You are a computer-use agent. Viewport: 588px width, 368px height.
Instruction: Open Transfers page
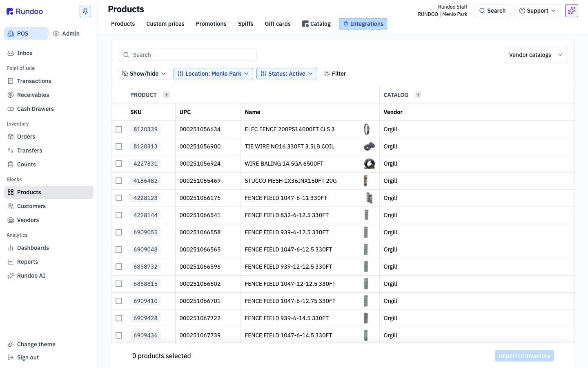click(49, 150)
